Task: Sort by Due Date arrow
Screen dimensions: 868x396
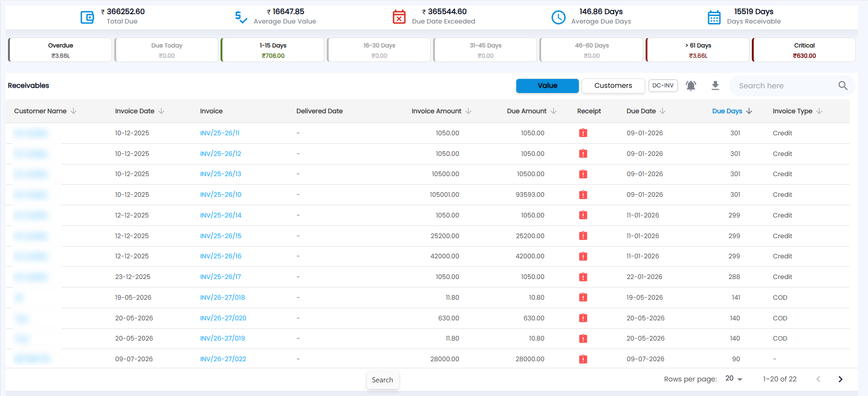Action: (663, 111)
